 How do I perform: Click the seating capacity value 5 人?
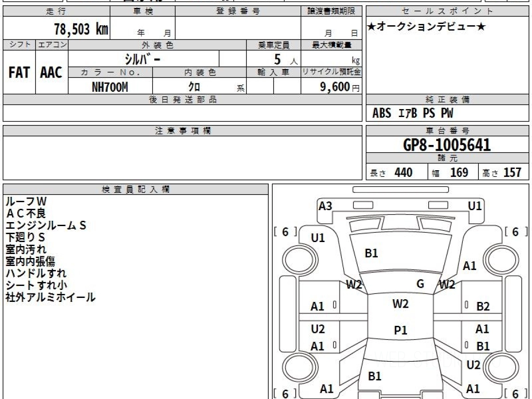tap(285, 59)
